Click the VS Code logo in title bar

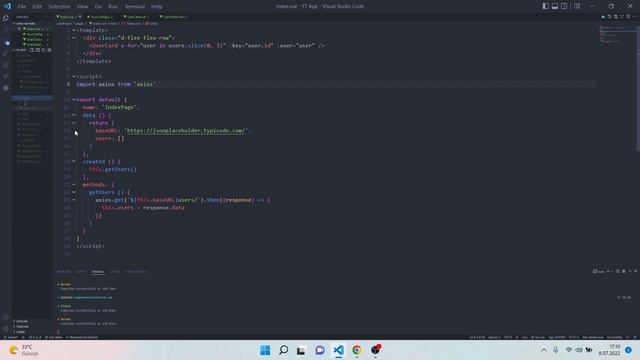tap(7, 6)
